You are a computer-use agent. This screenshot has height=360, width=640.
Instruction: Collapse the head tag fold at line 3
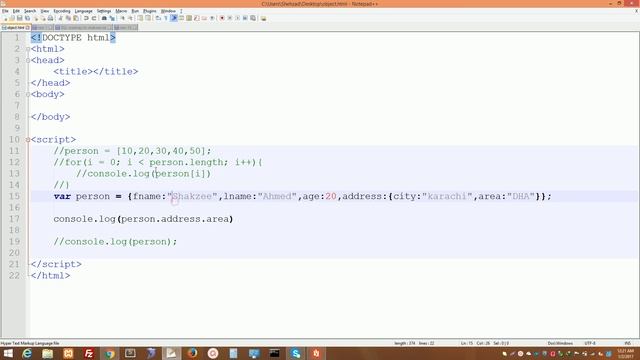coord(28,60)
